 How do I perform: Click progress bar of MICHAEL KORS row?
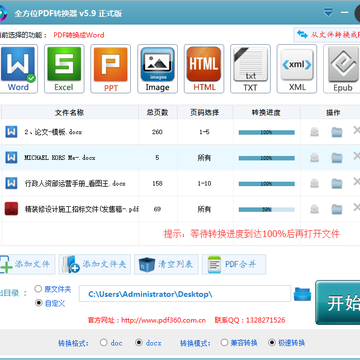[x=267, y=158]
